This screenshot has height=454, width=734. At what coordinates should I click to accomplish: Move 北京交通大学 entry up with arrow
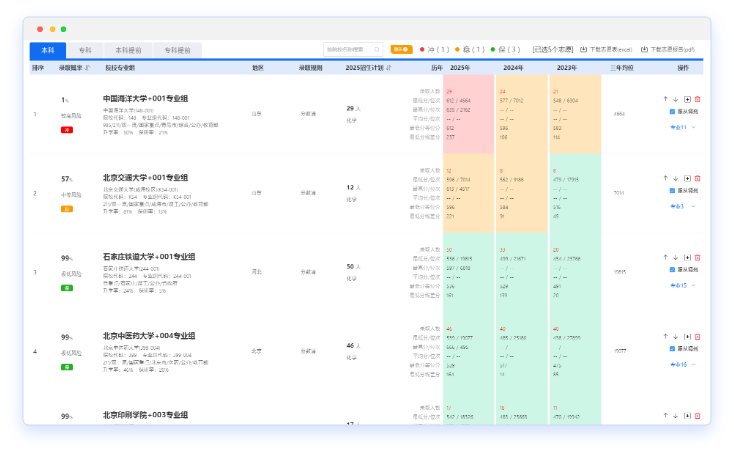pos(665,177)
